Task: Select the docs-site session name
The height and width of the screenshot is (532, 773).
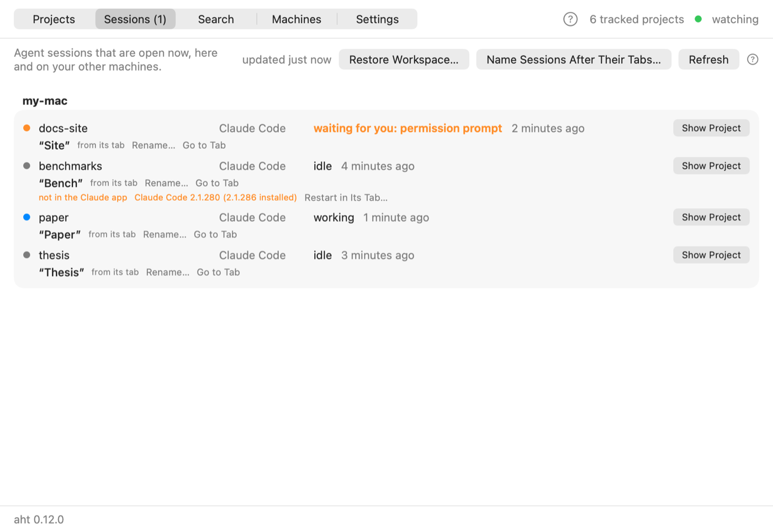Action: coord(63,128)
